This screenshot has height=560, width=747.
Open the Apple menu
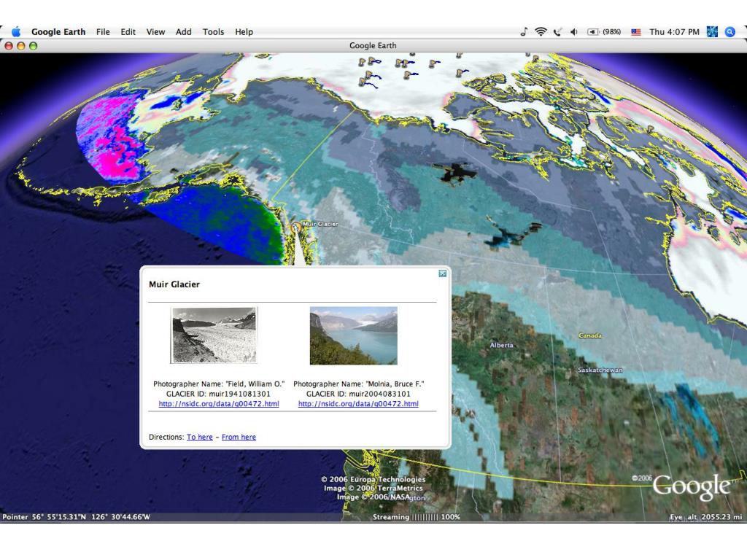[16, 32]
